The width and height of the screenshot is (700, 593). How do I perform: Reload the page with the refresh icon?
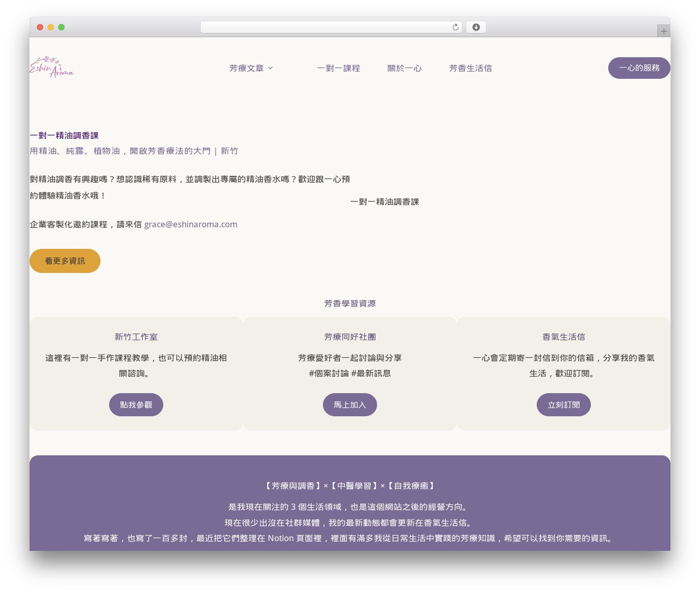(x=456, y=27)
